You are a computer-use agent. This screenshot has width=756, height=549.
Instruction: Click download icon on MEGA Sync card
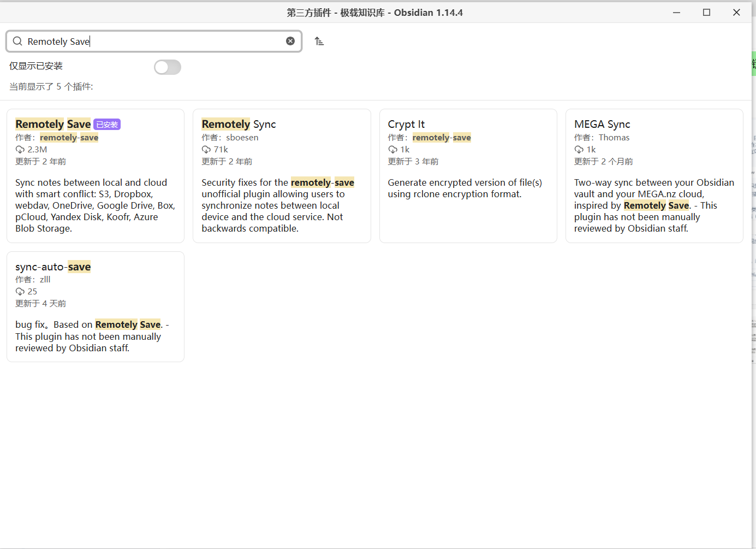579,150
